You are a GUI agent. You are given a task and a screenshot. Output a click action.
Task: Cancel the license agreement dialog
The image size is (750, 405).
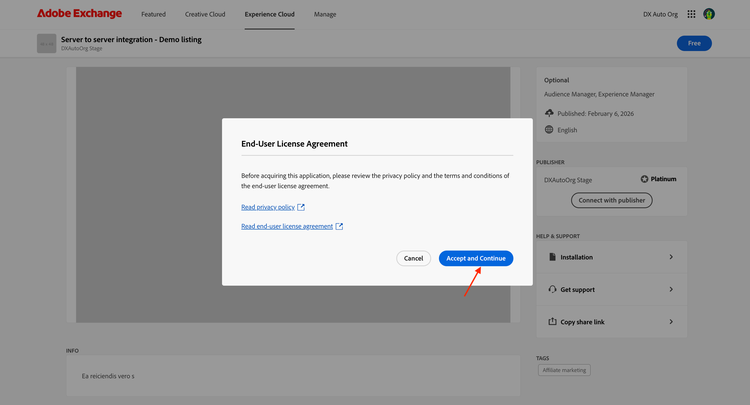click(x=413, y=258)
